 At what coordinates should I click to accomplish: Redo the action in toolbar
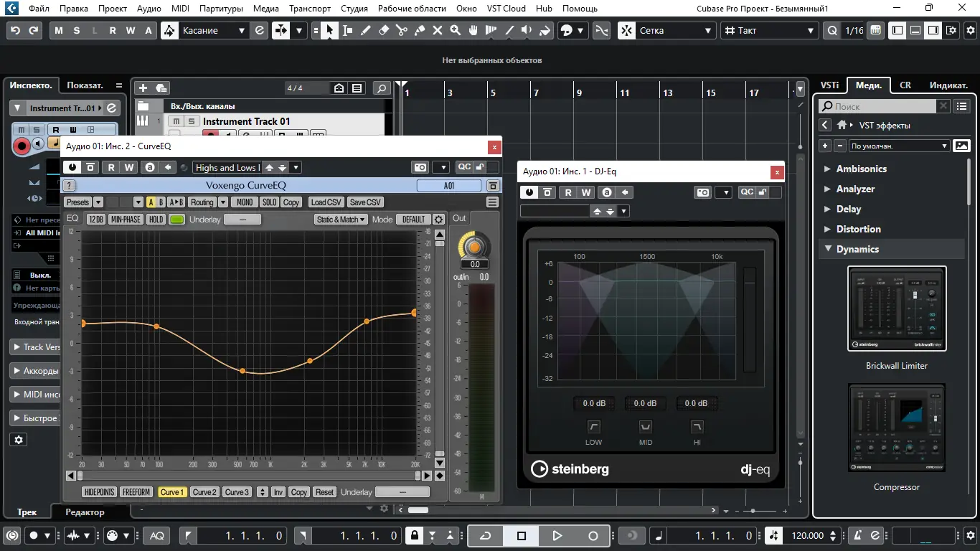(33, 31)
